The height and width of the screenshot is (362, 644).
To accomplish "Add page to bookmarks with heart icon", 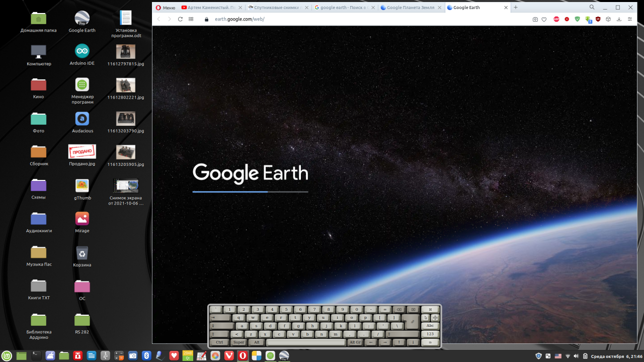I will tap(544, 19).
